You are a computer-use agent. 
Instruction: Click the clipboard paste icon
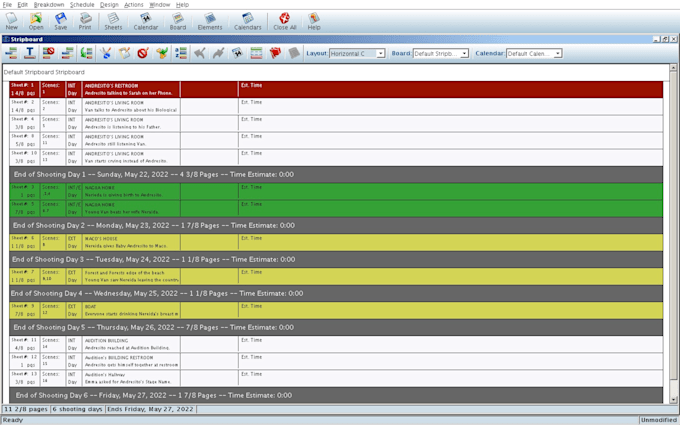[x=124, y=53]
